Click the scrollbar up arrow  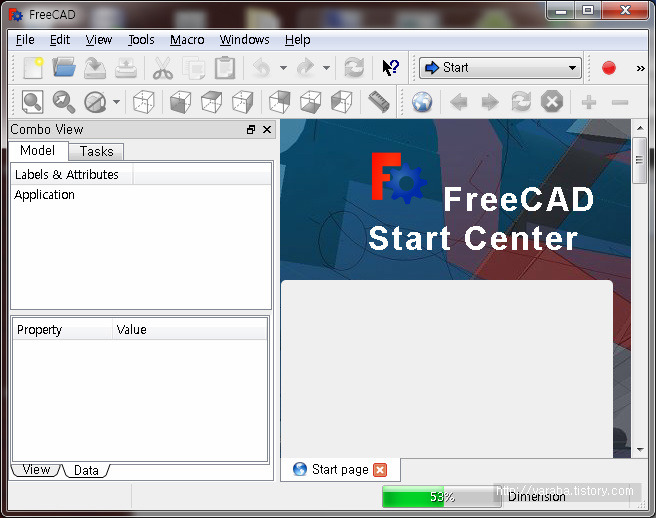point(640,128)
